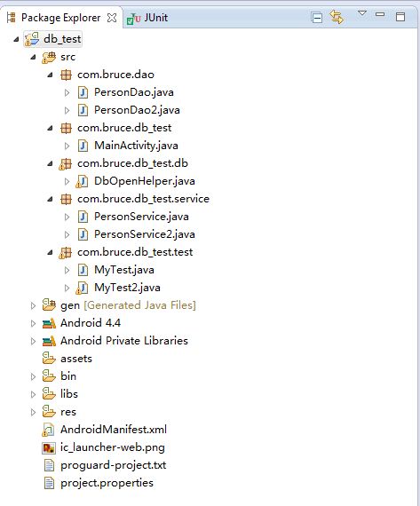Click the Android 4.4 library icon
This screenshot has height=506, width=420.
pos(49,323)
